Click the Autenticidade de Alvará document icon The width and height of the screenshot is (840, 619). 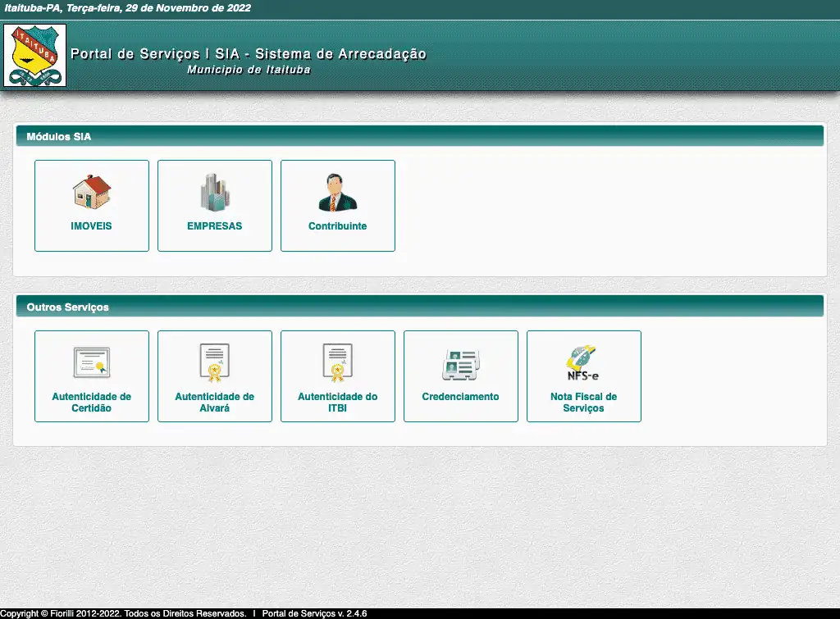coord(215,362)
